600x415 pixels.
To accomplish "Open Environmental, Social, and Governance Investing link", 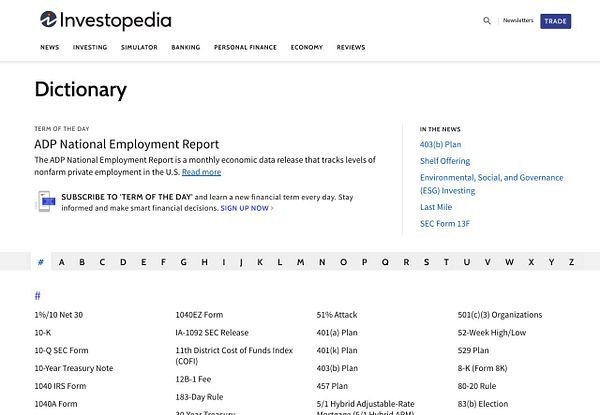I will point(492,184).
